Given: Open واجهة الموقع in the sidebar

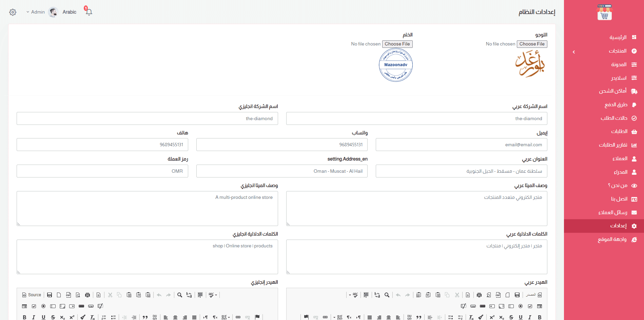Looking at the screenshot, I should coord(612,240).
